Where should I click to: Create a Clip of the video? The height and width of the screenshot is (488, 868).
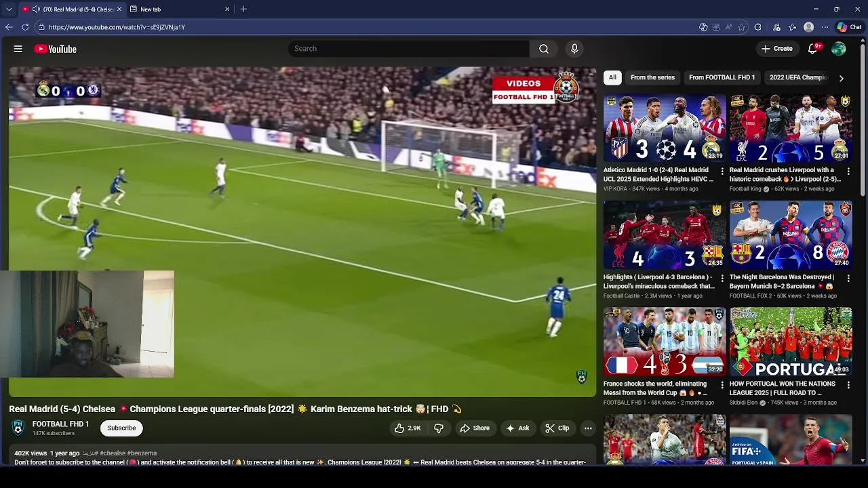[x=557, y=428]
